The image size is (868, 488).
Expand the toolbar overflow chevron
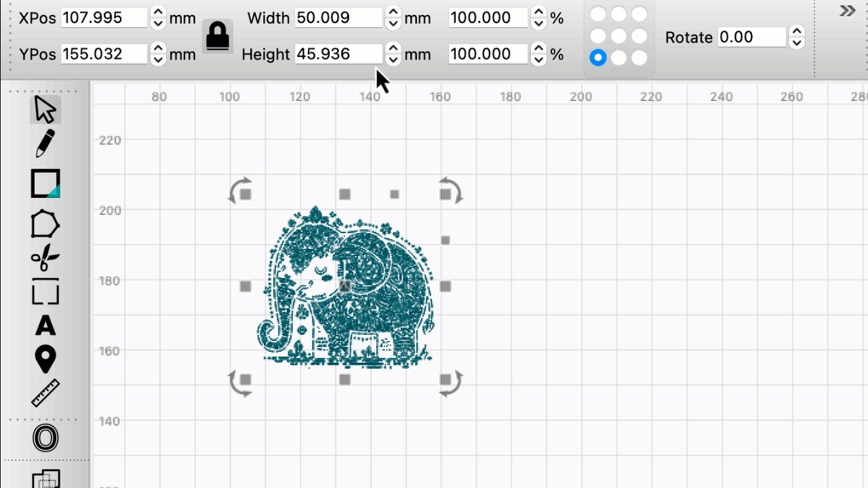(x=847, y=11)
